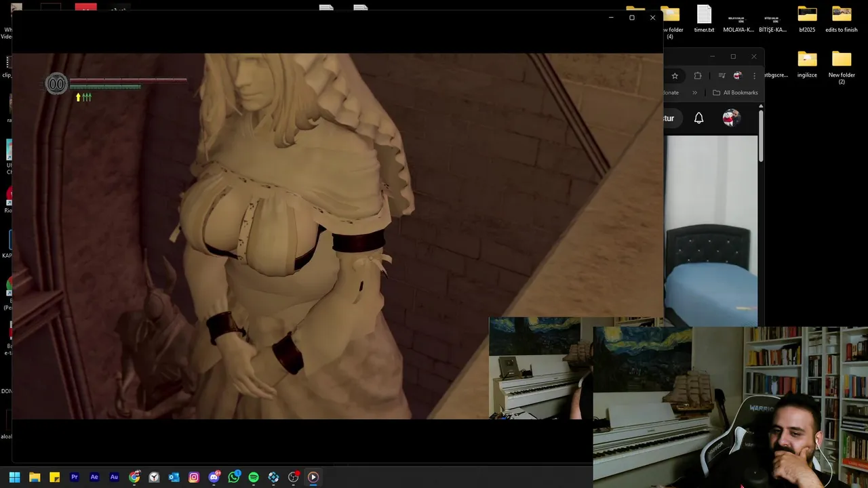Open Instagram from the taskbar
The width and height of the screenshot is (868, 488).
194,477
